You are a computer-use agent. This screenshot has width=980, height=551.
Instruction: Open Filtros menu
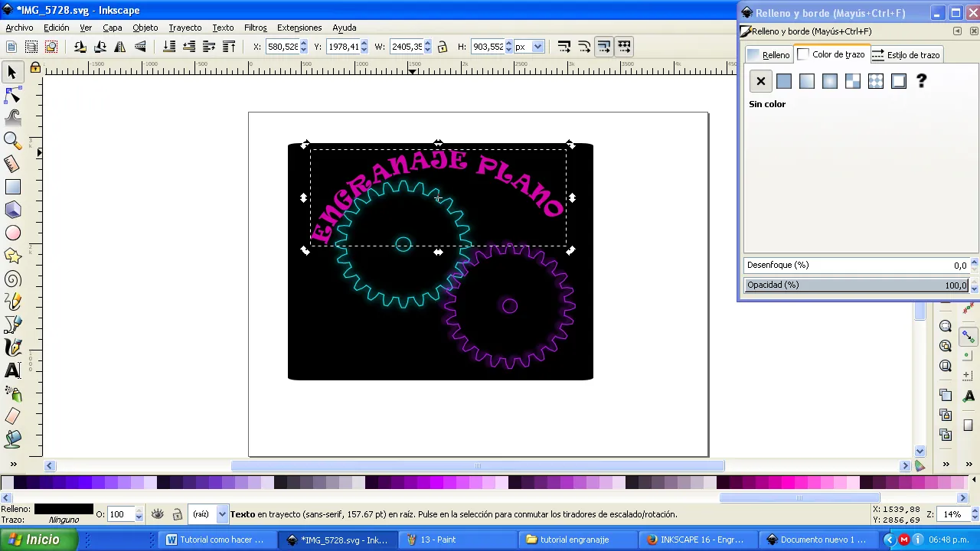pos(256,28)
